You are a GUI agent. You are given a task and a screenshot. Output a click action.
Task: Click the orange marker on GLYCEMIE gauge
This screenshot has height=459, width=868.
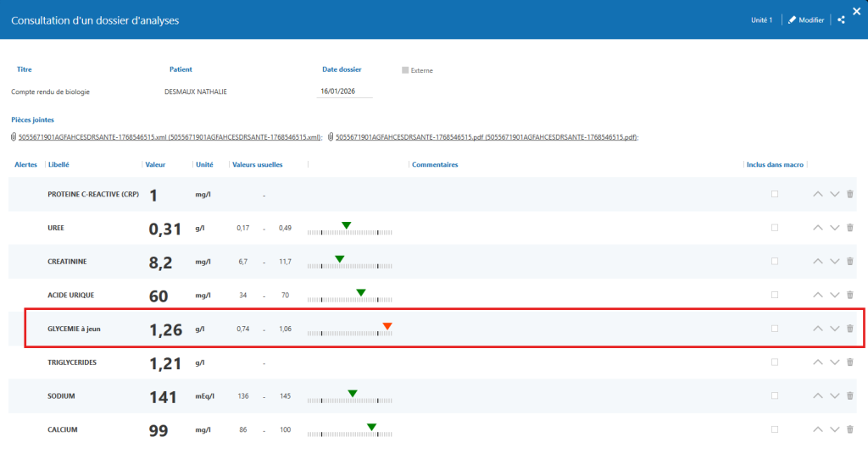coord(387,326)
